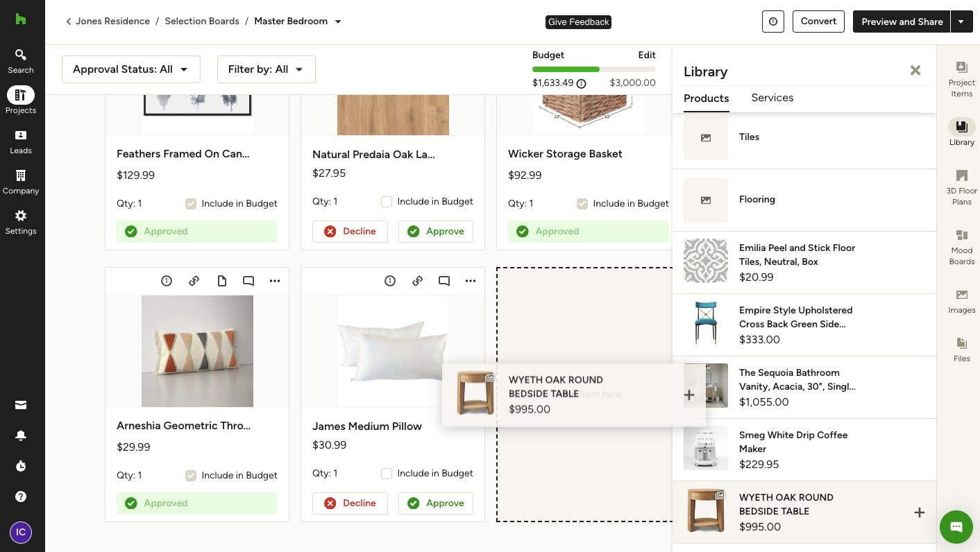This screenshot has width=980, height=552.
Task: Open the Filter by dropdown
Action: (266, 69)
